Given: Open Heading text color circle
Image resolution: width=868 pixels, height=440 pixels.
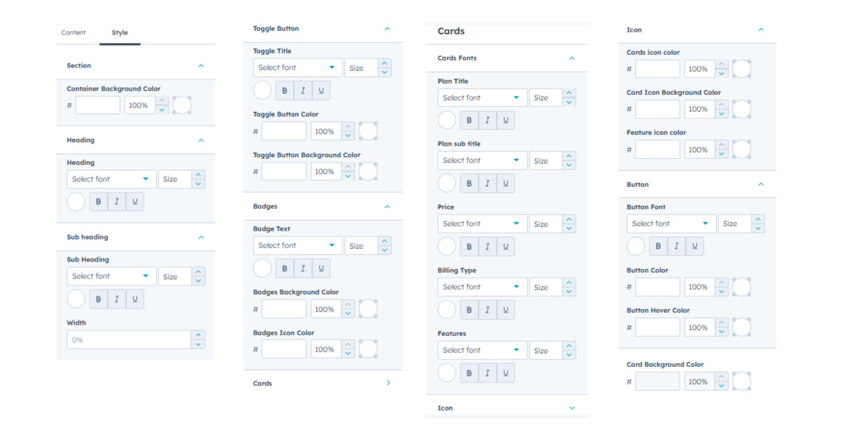Looking at the screenshot, I should click(76, 202).
